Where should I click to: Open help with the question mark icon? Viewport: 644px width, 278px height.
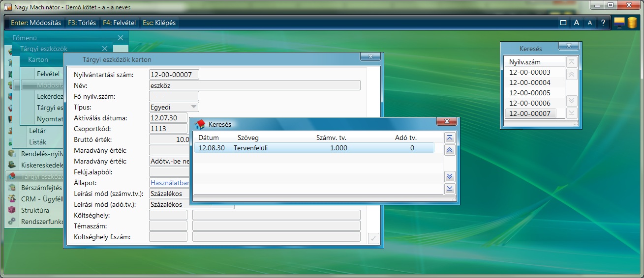point(603,23)
